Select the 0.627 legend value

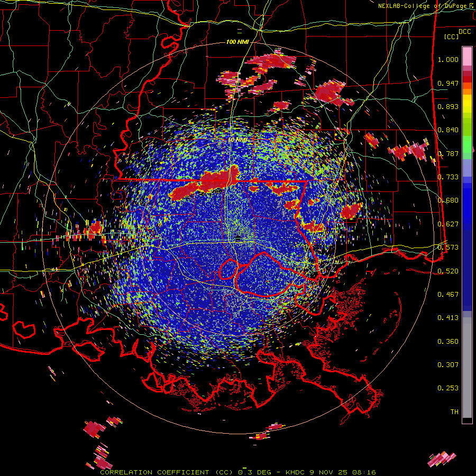[x=448, y=224]
